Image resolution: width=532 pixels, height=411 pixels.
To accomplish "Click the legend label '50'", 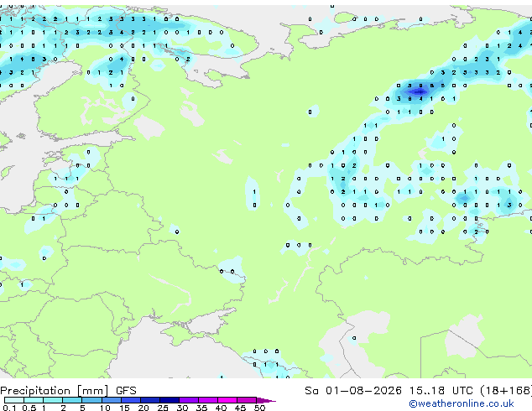I will (x=259, y=408).
